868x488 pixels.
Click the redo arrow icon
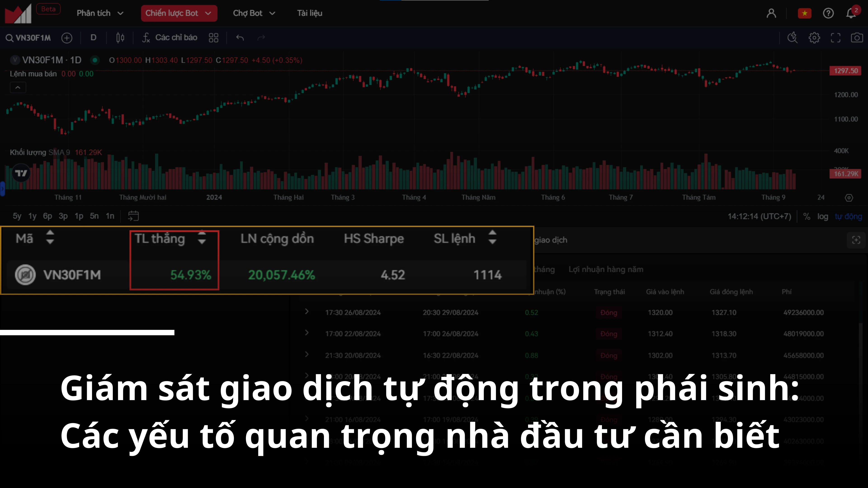coord(261,38)
